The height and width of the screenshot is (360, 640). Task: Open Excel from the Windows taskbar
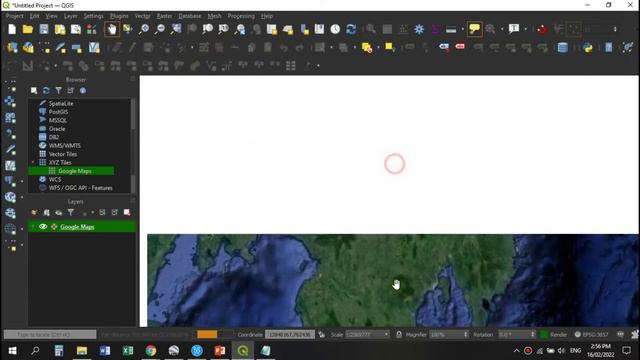(x=128, y=351)
